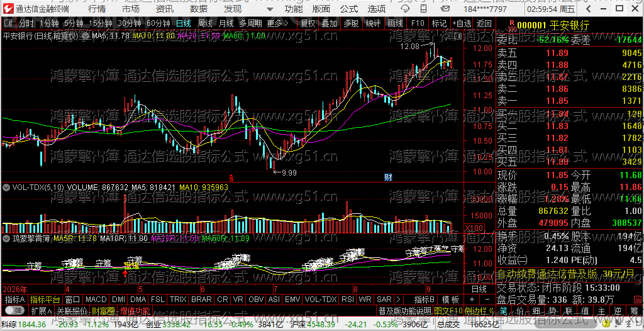
Task: Switch indicator to SAR
Action: pos(384,300)
